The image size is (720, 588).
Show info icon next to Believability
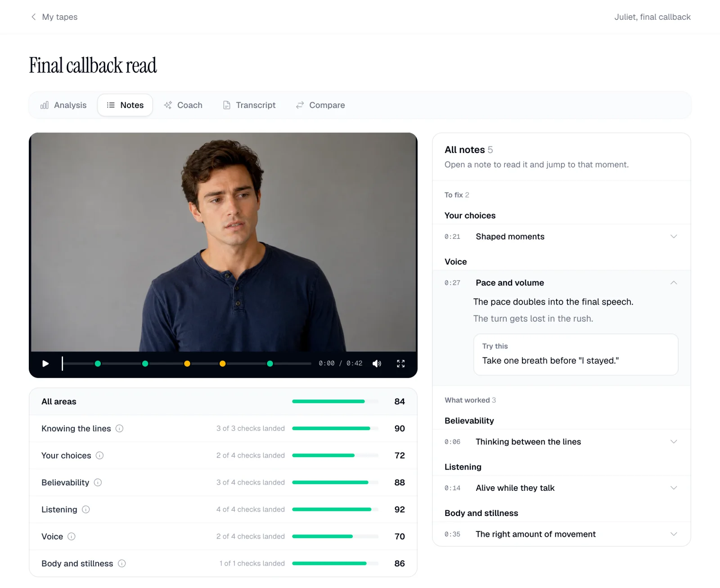tap(98, 482)
